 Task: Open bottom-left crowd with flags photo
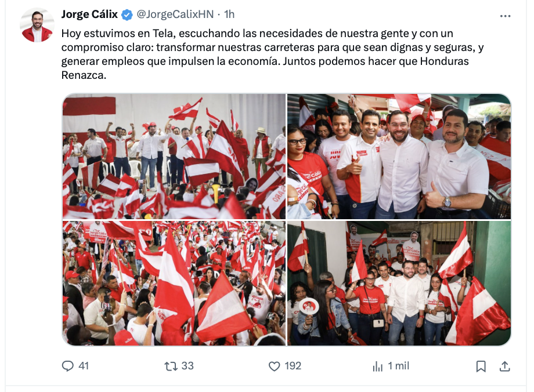pyautogui.click(x=174, y=283)
